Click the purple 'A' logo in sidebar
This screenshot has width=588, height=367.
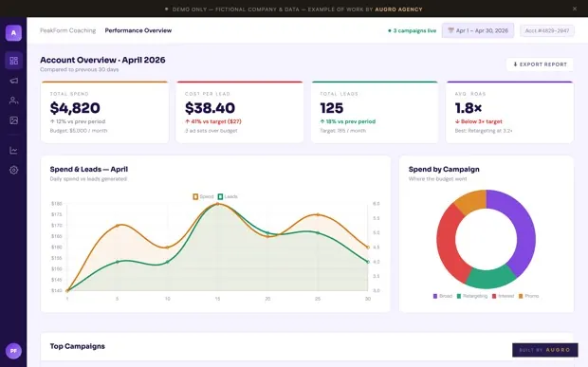(13, 33)
